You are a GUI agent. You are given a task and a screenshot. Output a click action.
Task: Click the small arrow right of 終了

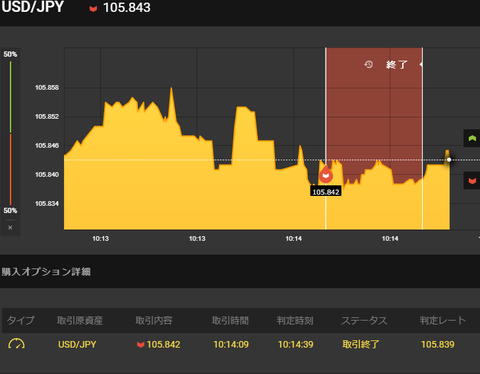(x=421, y=64)
